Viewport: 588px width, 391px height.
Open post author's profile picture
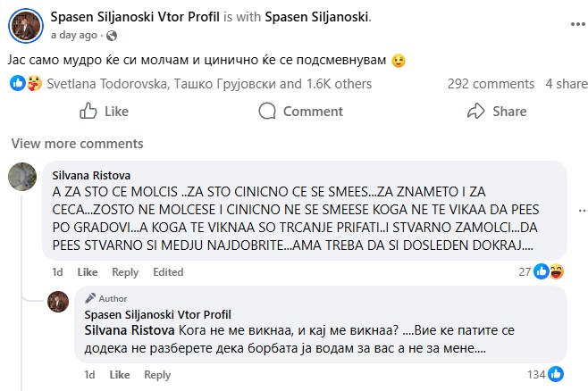coord(25,24)
